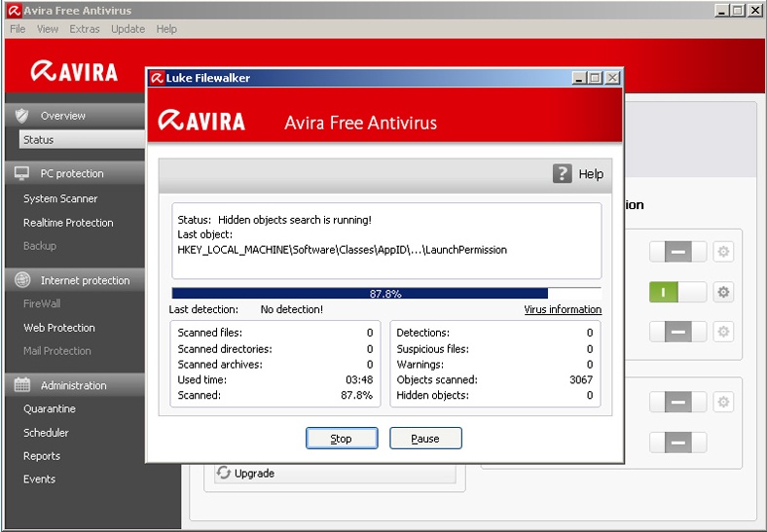Image resolution: width=767 pixels, height=532 pixels.
Task: Click Avira icon in Luke Filewalker title bar
Action: pyautogui.click(x=157, y=78)
